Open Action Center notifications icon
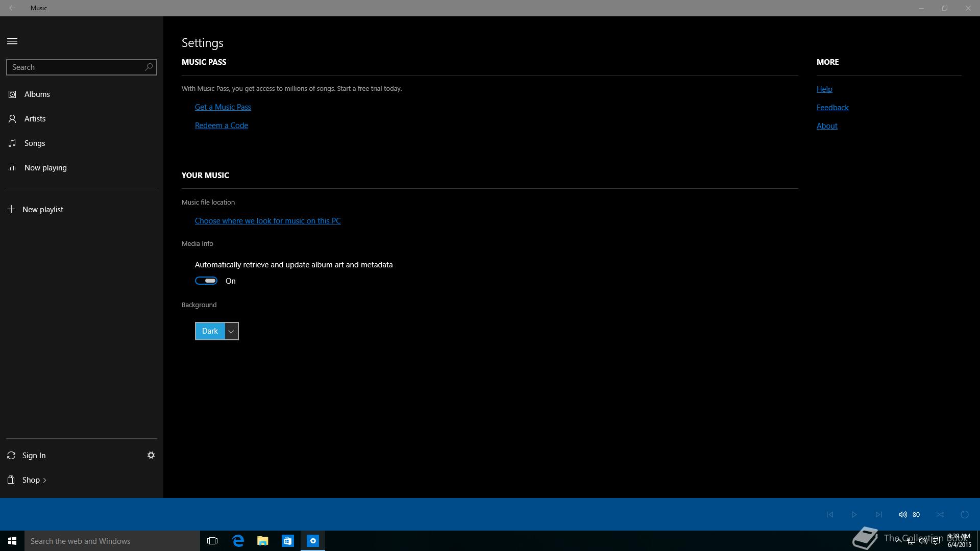This screenshot has height=551, width=980. point(936,541)
